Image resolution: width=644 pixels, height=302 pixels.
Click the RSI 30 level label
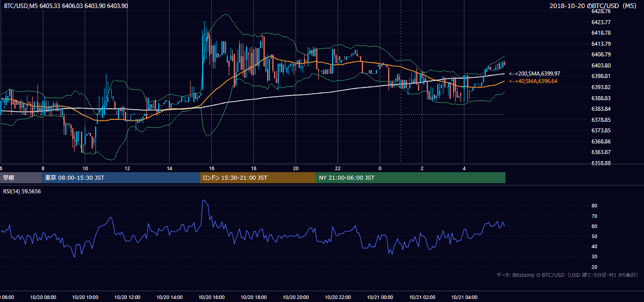coord(594,257)
